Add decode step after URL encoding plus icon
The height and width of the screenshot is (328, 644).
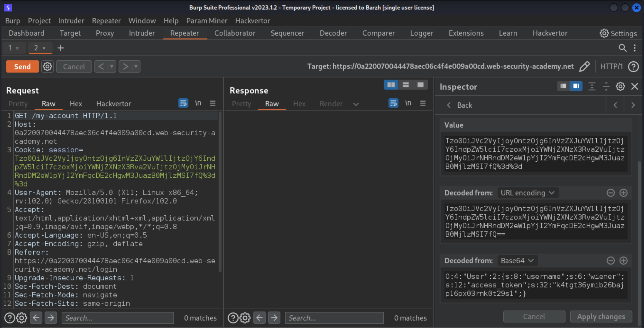pyautogui.click(x=623, y=193)
